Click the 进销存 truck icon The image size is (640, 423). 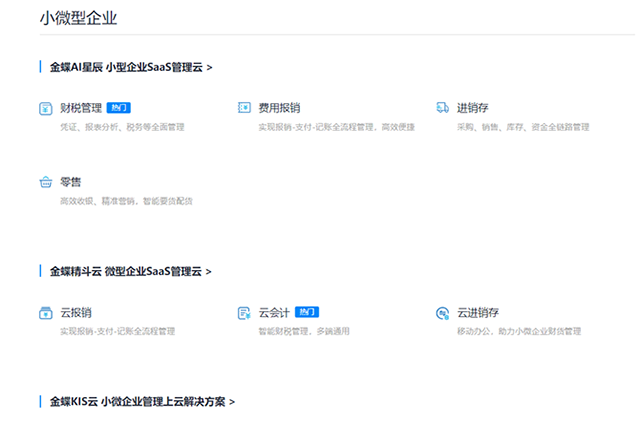[442, 108]
